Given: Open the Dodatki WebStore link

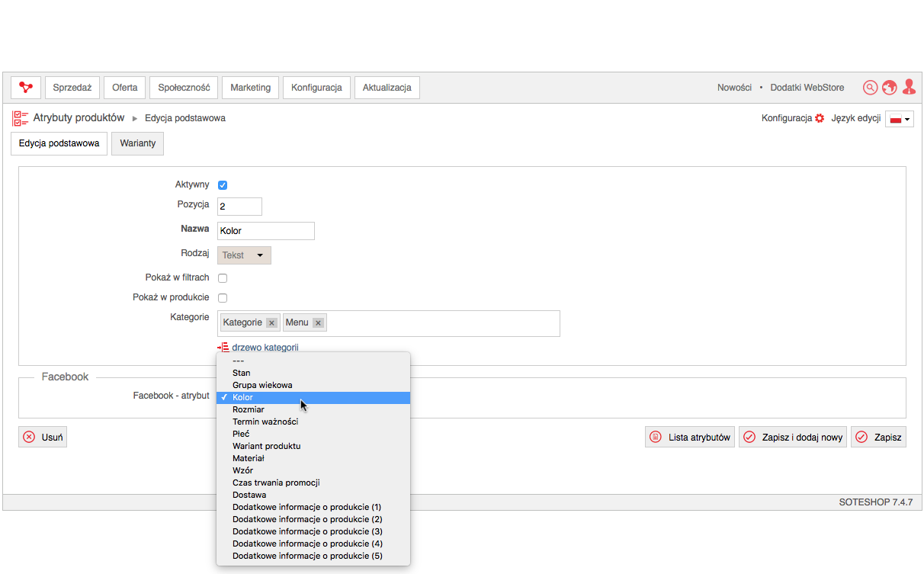Looking at the screenshot, I should pos(807,88).
